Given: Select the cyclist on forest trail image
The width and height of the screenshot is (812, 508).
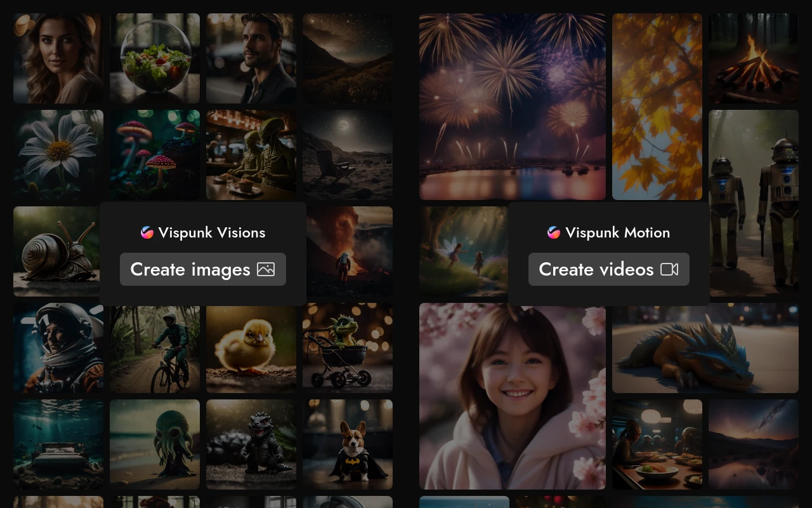Looking at the screenshot, I should 155,348.
